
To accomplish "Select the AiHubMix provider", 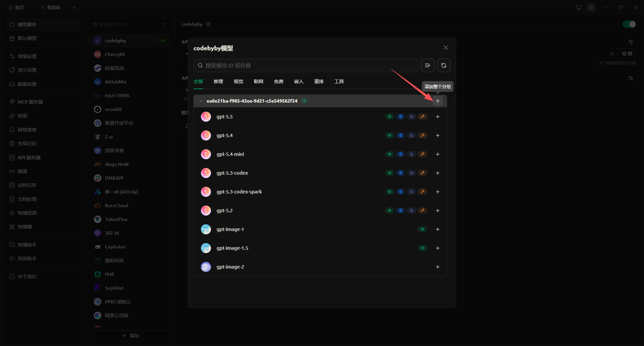I will (130, 82).
